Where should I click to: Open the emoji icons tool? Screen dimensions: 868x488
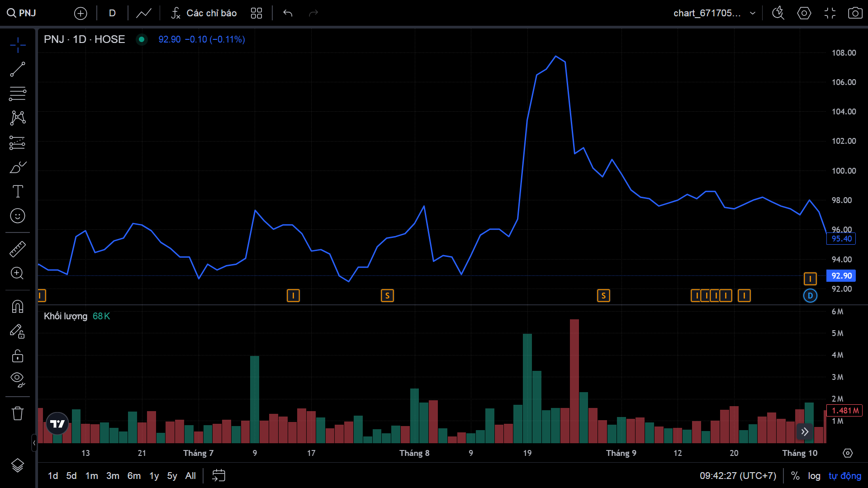click(18, 216)
